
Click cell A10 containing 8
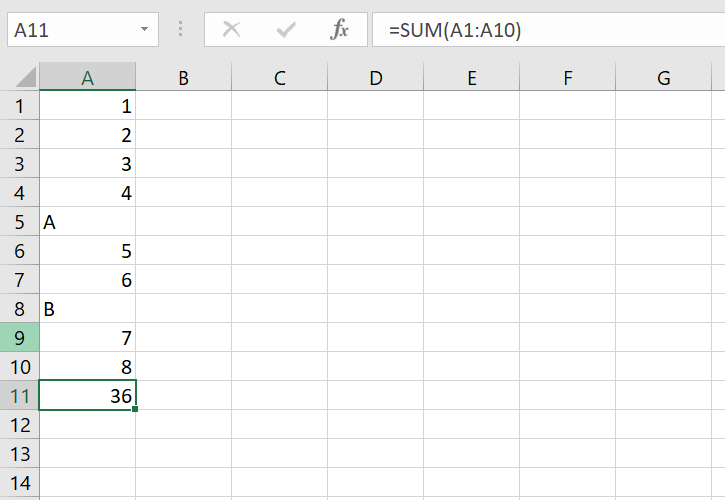[x=87, y=366]
